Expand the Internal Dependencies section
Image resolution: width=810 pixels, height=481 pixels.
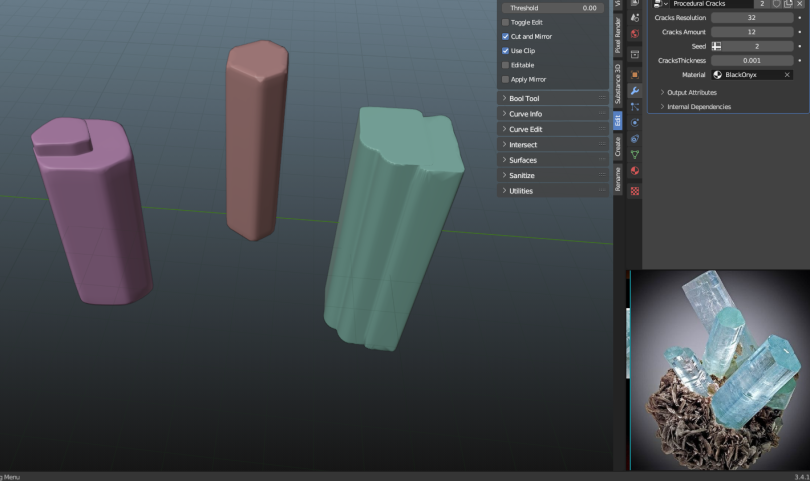698,107
